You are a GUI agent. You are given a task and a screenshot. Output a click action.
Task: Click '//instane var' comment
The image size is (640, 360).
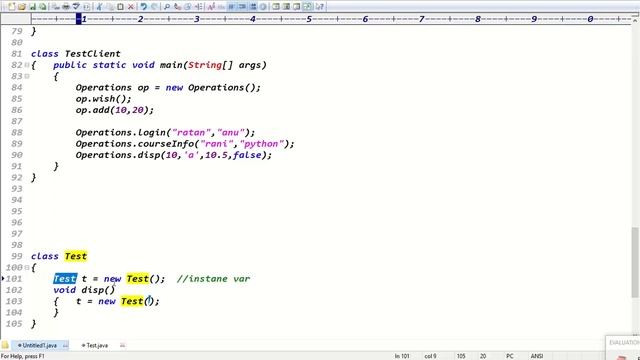(x=213, y=279)
